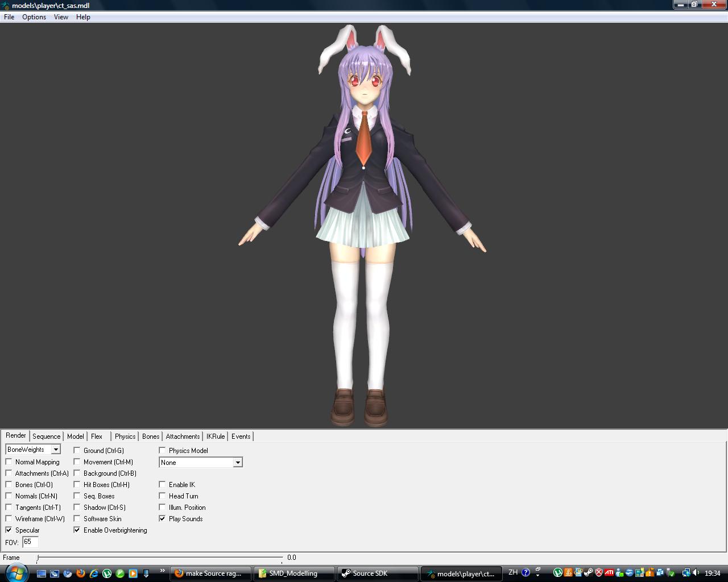Uncheck the Specular checkbox
The height and width of the screenshot is (582, 728).
point(9,530)
